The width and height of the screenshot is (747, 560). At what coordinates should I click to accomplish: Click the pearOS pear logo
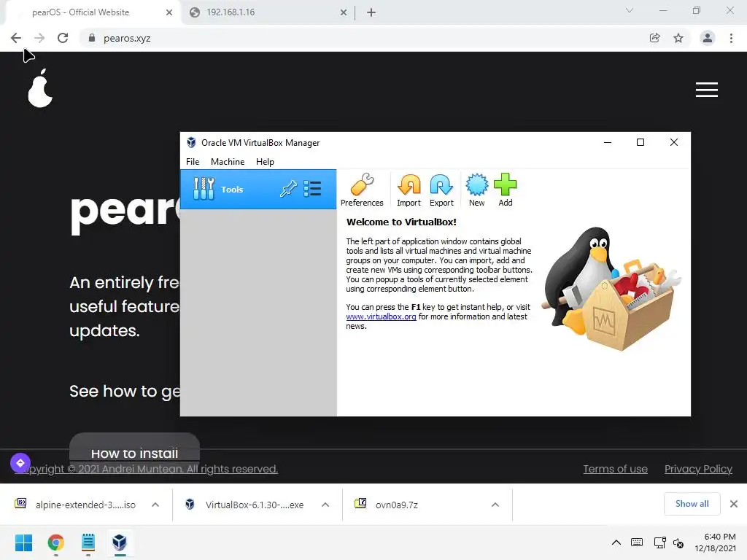pyautogui.click(x=40, y=88)
